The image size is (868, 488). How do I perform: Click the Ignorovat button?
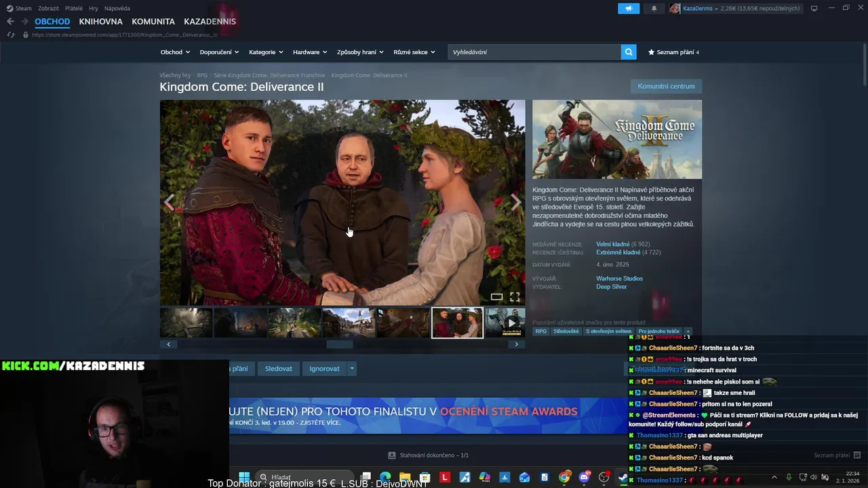(x=324, y=369)
